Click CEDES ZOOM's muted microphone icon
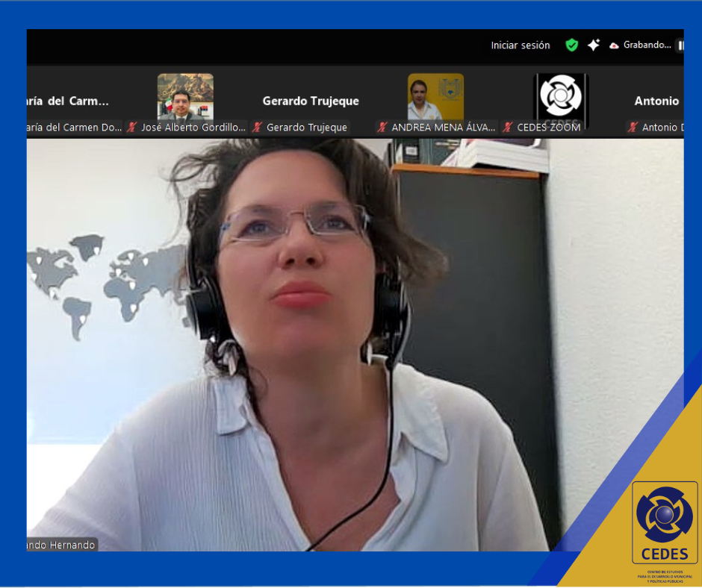Viewport: 702px width, 588px height. point(508,128)
